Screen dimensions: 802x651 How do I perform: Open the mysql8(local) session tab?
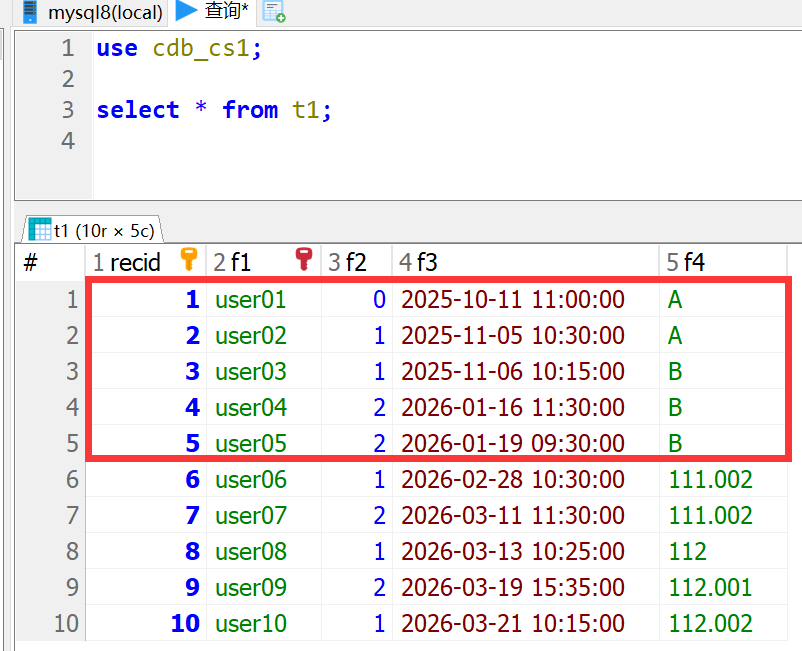[93, 12]
